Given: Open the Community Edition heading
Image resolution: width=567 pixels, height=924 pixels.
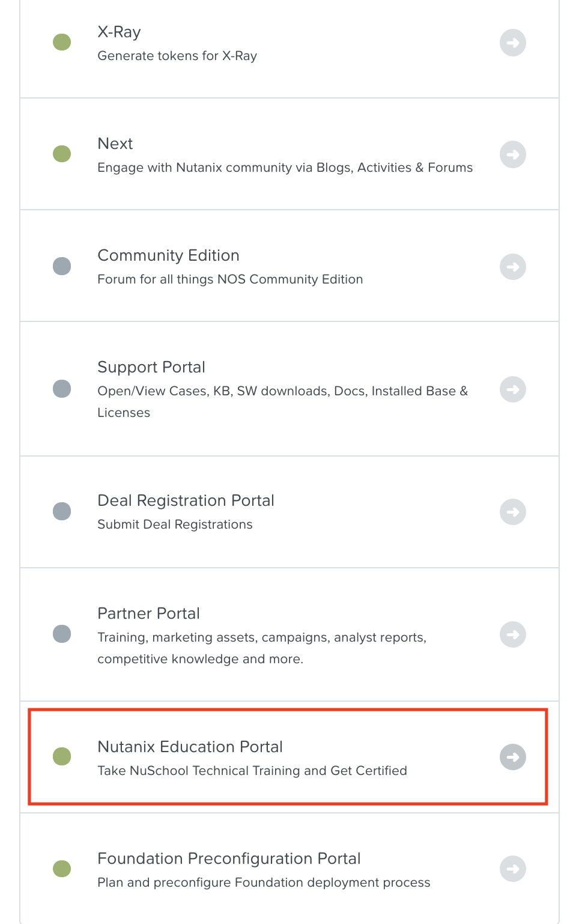Looking at the screenshot, I should pyautogui.click(x=168, y=255).
